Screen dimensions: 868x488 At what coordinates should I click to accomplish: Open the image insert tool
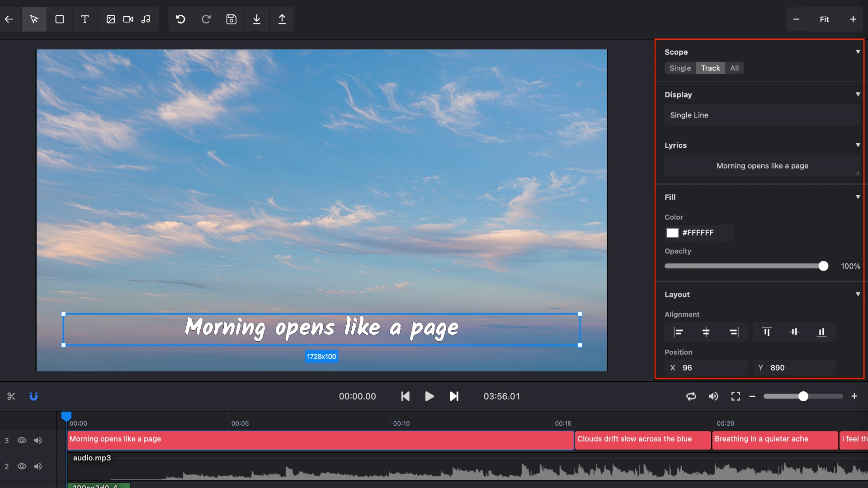(111, 19)
